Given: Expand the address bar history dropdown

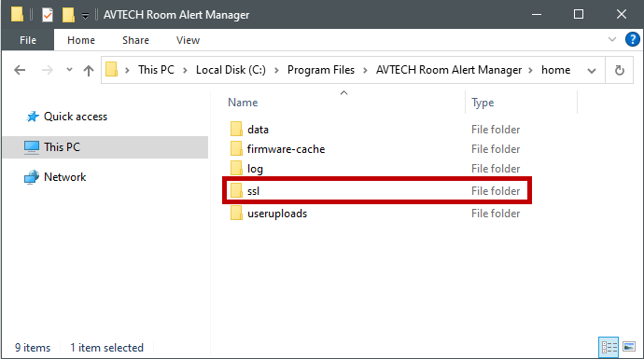Looking at the screenshot, I should [x=592, y=71].
